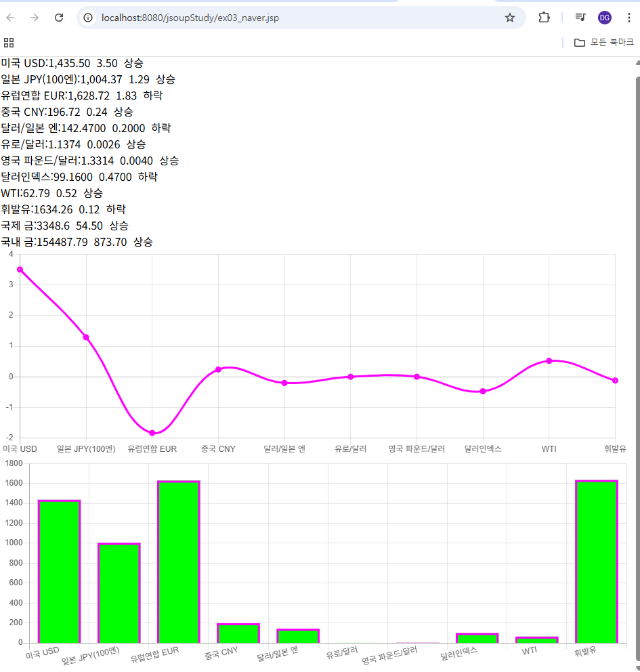The image size is (640, 672).
Task: View site information icon in address bar
Action: [x=88, y=18]
